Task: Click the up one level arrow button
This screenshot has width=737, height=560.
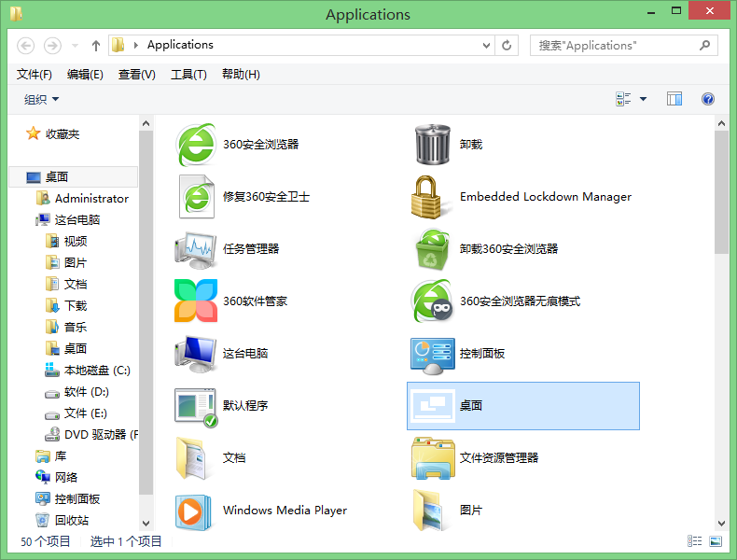Action: 96,45
